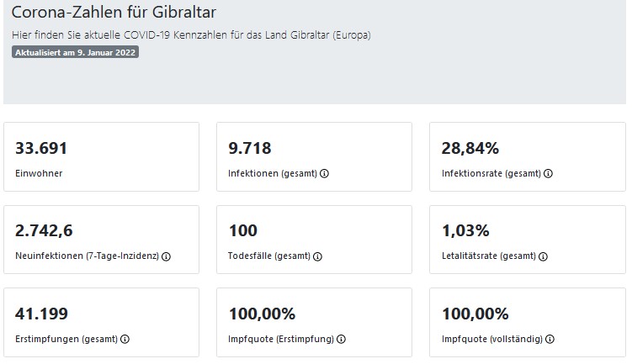Click the 9.718 infections number
Viewport: 632px width, 364px height.
[x=250, y=149]
